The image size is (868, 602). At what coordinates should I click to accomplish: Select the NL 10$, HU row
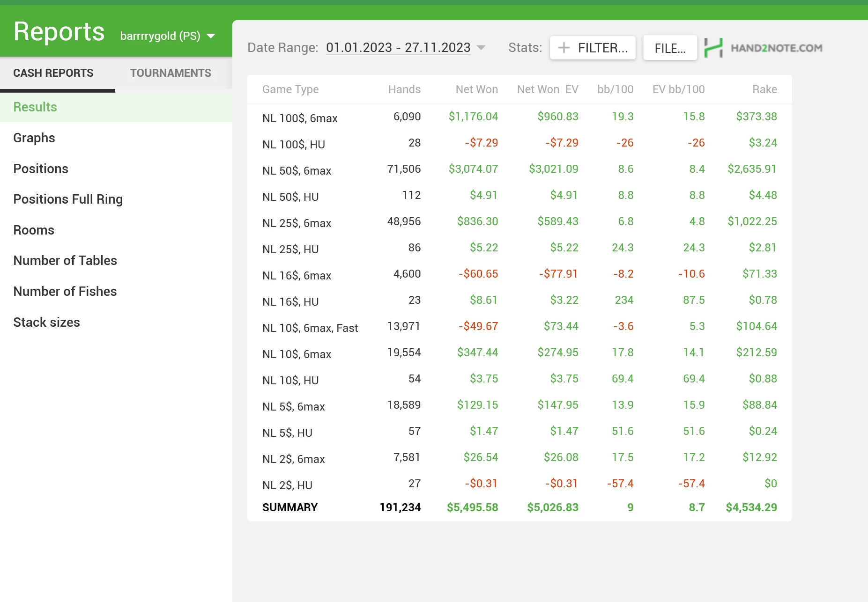point(519,379)
